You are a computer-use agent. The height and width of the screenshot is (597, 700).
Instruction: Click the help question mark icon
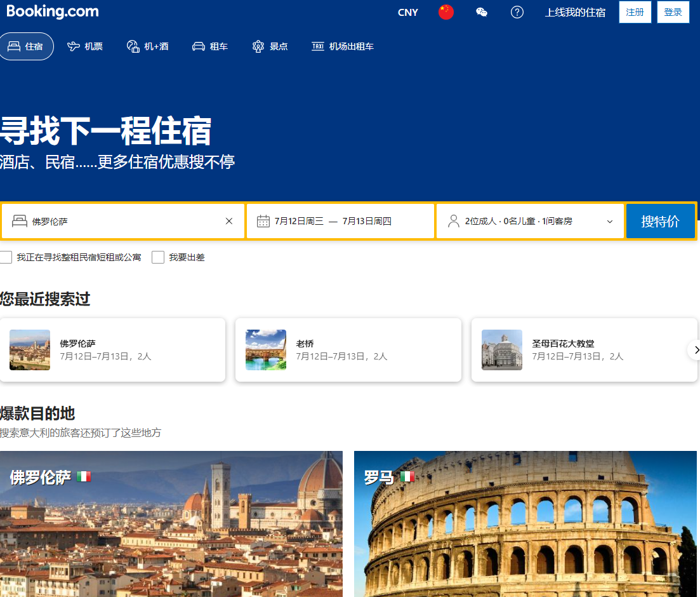point(517,12)
